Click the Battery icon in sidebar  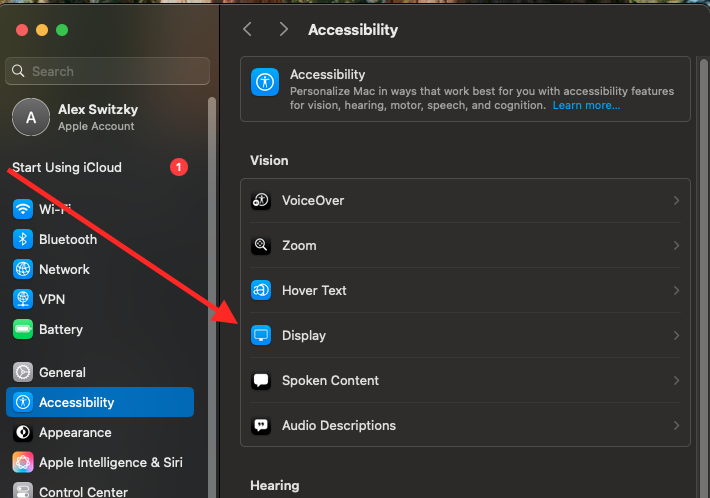pos(23,329)
